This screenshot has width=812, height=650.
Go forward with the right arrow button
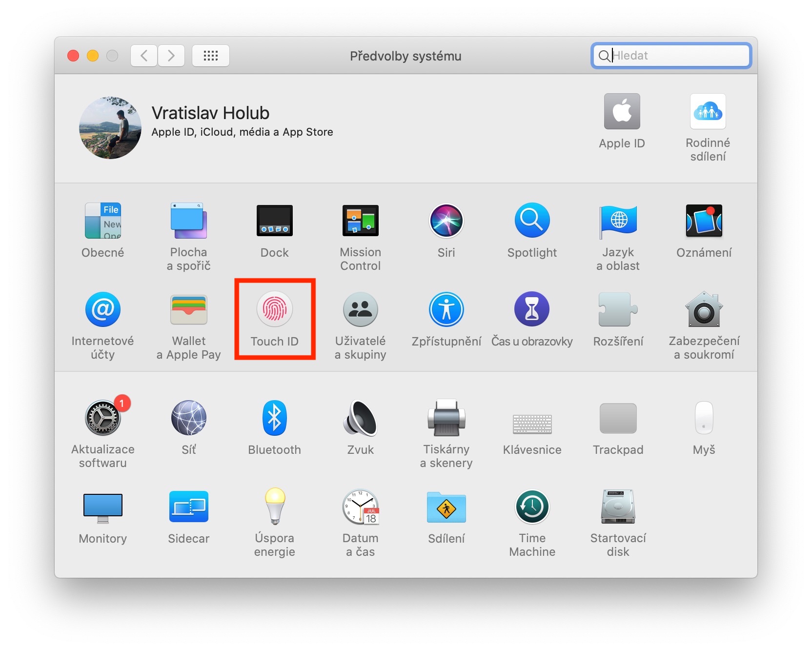click(x=171, y=56)
